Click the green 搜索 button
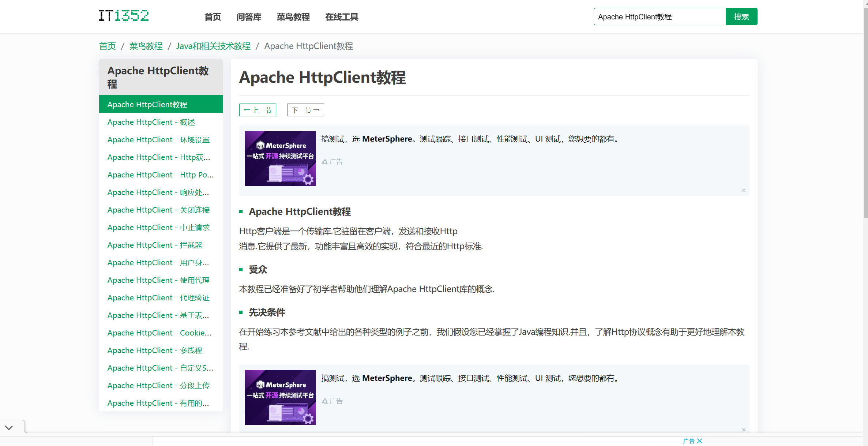Screen dimensions: 868x446 coord(741,16)
